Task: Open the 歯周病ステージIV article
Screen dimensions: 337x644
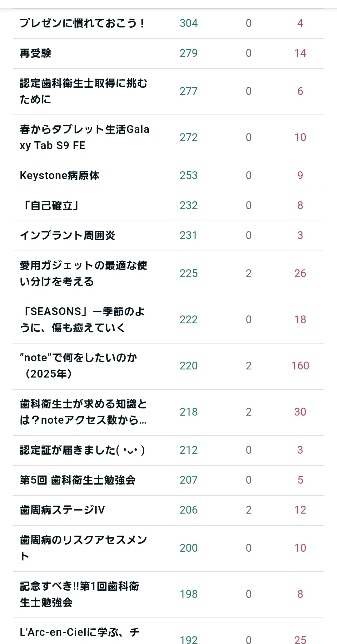Action: pos(62,510)
